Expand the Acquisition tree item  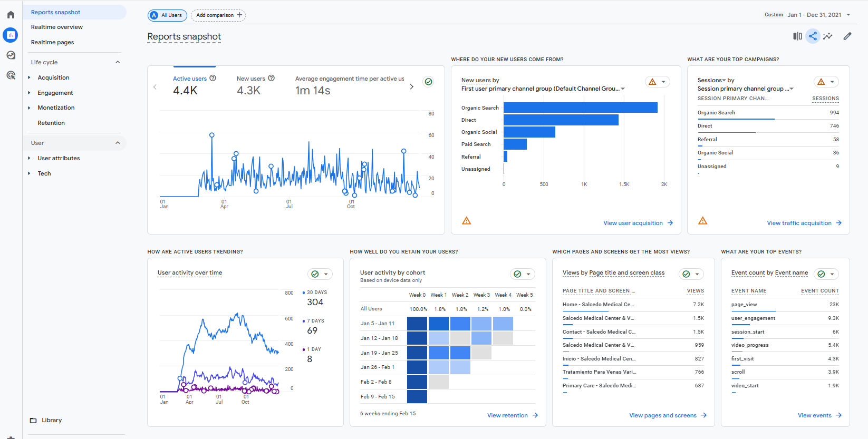point(29,77)
